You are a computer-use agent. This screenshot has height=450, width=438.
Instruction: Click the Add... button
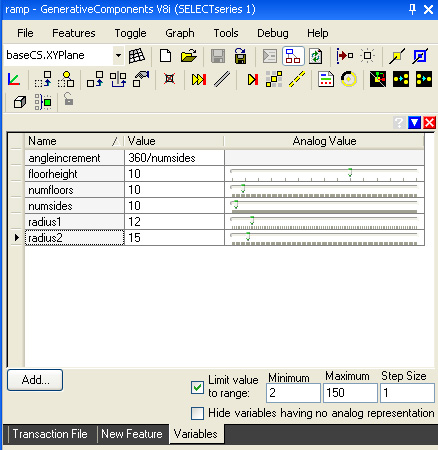click(x=35, y=380)
